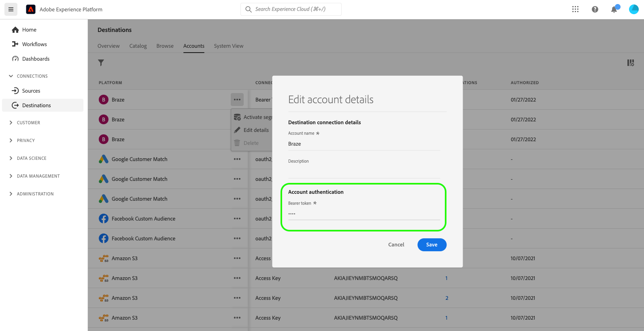Expand the Administration section

[31, 194]
